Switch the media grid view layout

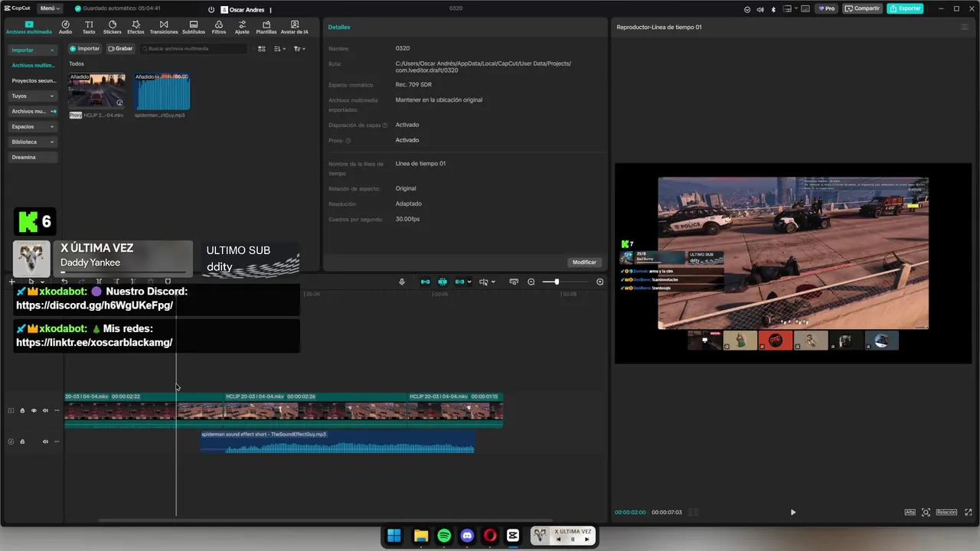tap(261, 48)
